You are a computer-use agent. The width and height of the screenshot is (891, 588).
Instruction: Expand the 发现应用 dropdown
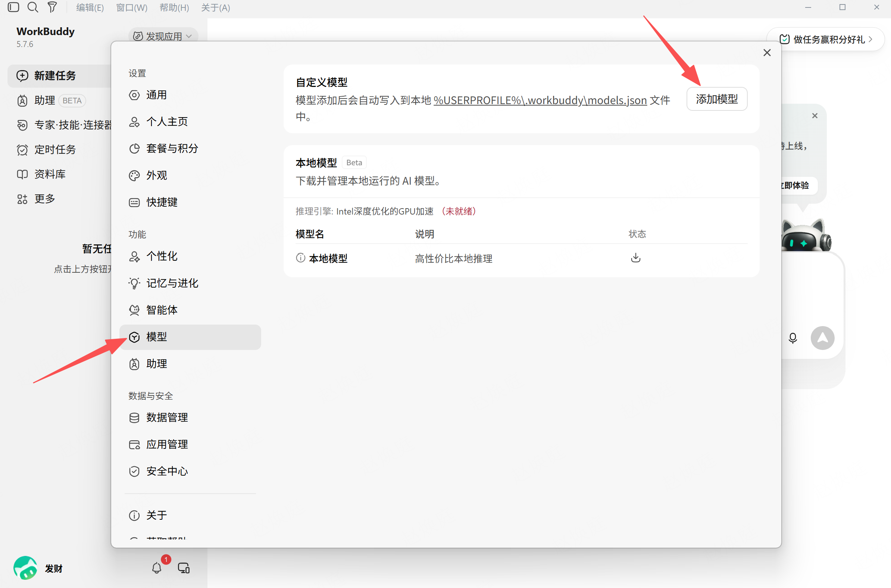click(163, 36)
